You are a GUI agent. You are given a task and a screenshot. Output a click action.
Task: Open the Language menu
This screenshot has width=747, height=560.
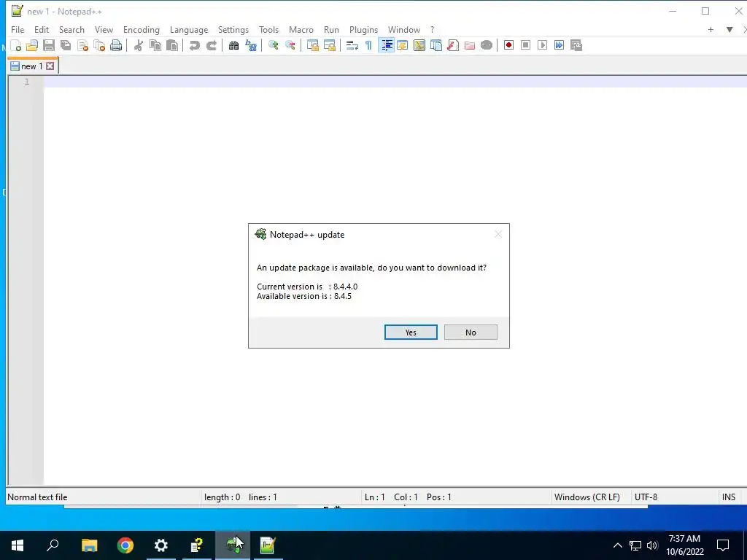pos(189,29)
